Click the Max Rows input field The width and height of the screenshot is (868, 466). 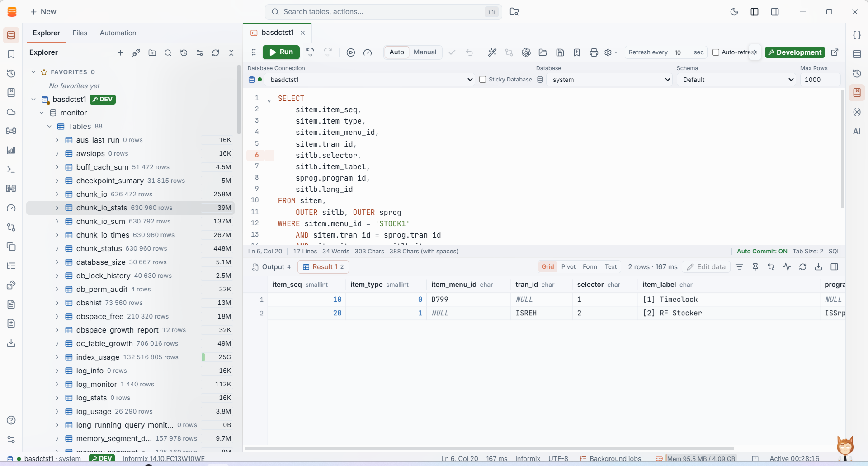(820, 80)
